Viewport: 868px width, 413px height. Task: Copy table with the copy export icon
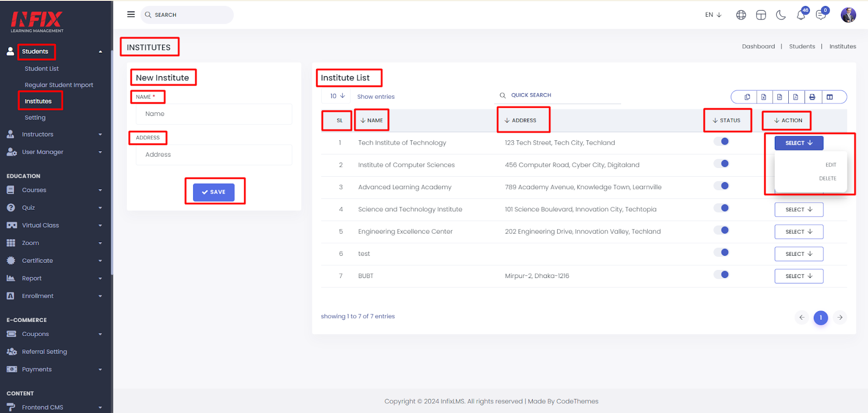click(x=747, y=97)
